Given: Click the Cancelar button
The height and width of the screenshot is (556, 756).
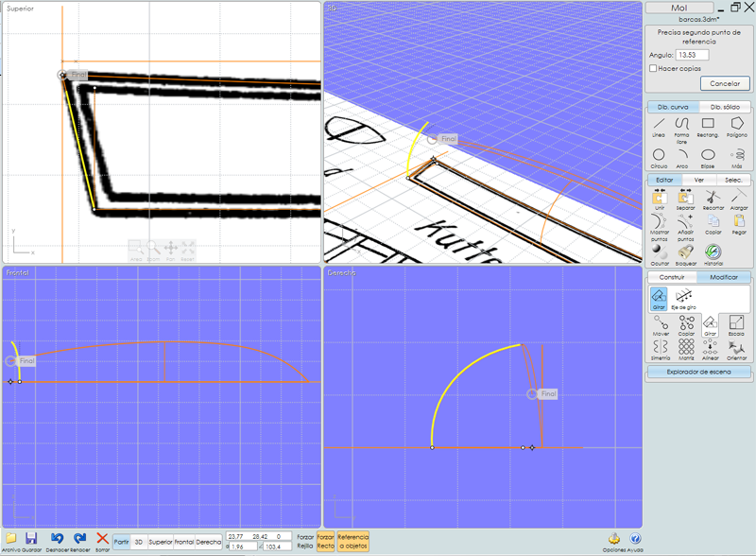Looking at the screenshot, I should click(725, 83).
